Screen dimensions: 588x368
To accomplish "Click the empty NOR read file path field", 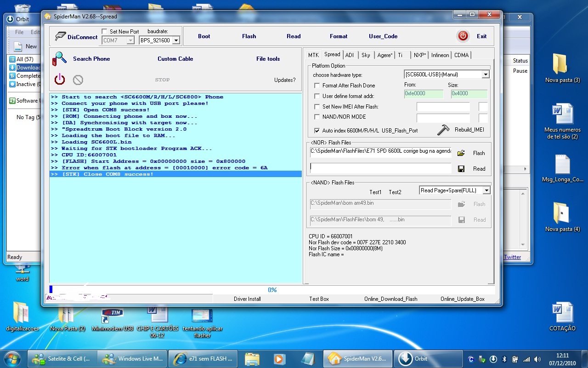I will click(x=380, y=168).
